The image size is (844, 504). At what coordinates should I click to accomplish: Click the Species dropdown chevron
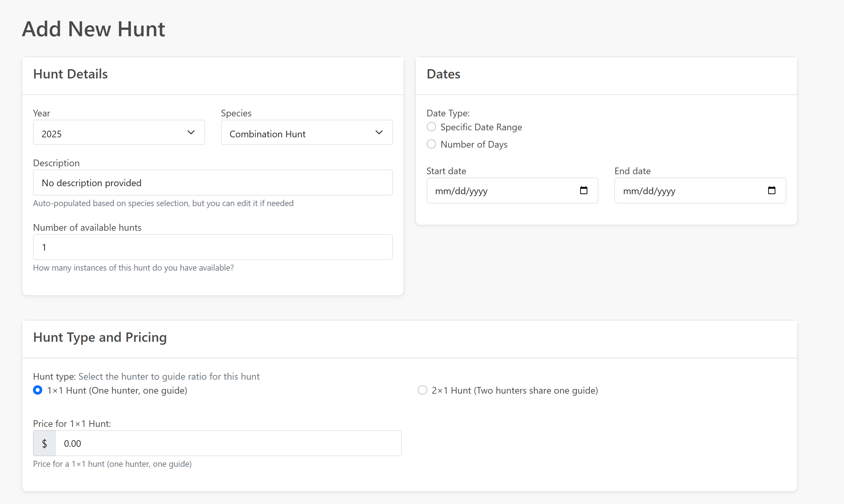tap(379, 132)
